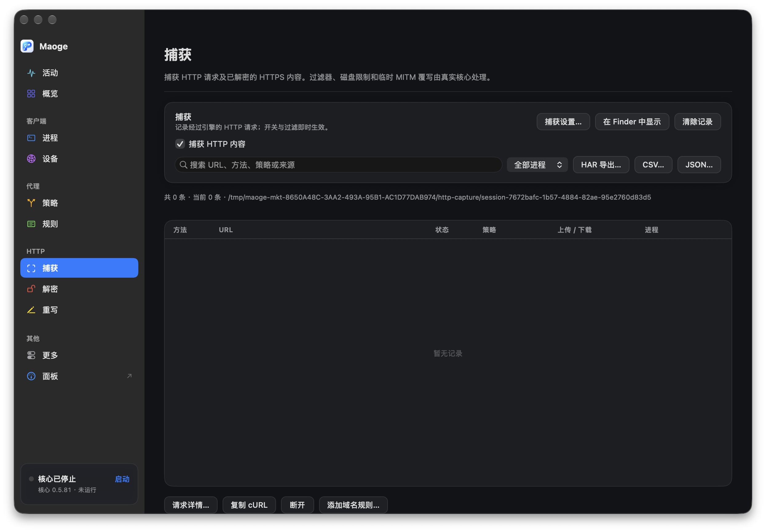Click the 核心 0.5.81 · 未运行 status text
Screen dimensions: 766x532
[67, 490]
